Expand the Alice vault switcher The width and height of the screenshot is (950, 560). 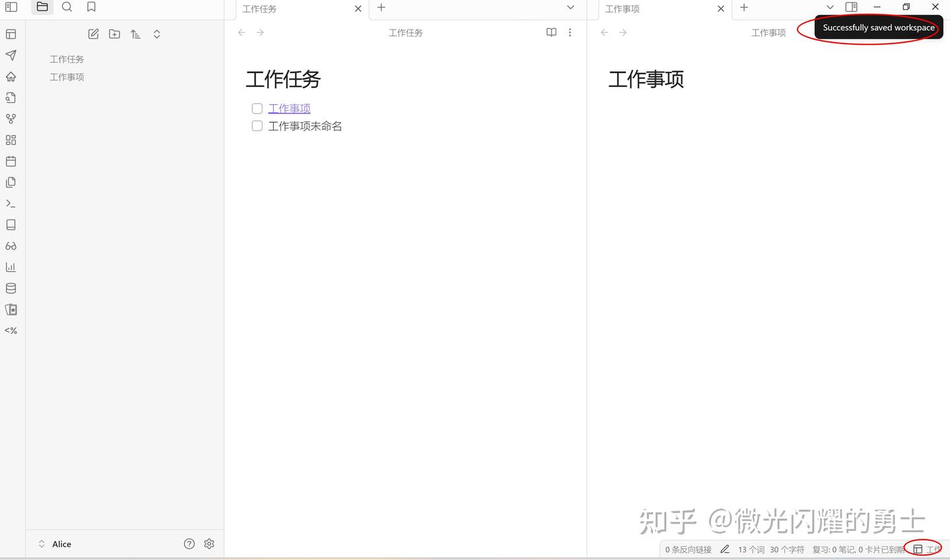[x=41, y=544]
